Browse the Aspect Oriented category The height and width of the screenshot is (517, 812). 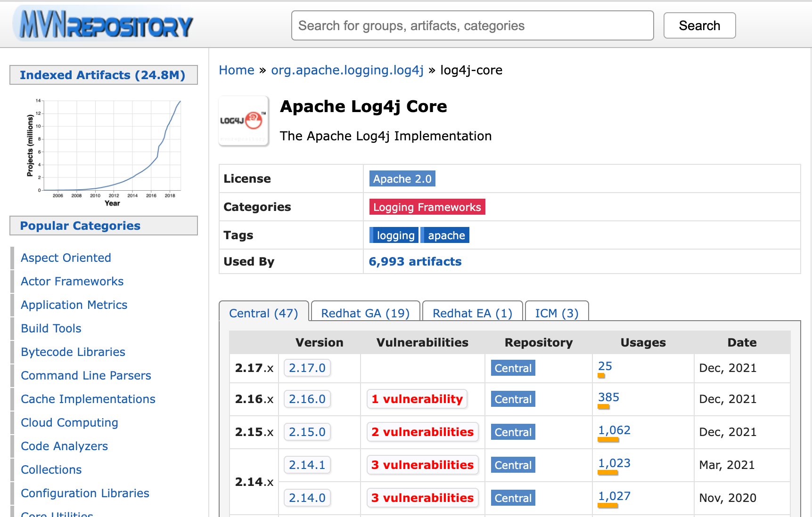66,258
